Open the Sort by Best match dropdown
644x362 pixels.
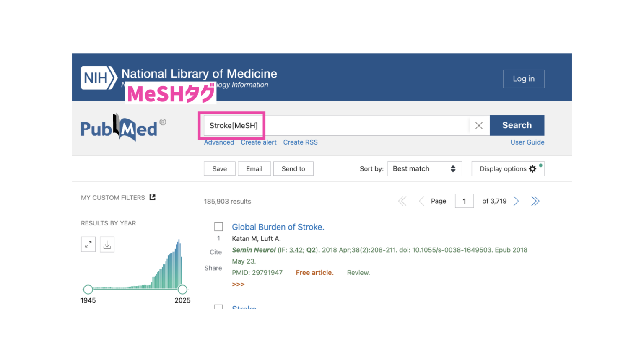point(424,168)
